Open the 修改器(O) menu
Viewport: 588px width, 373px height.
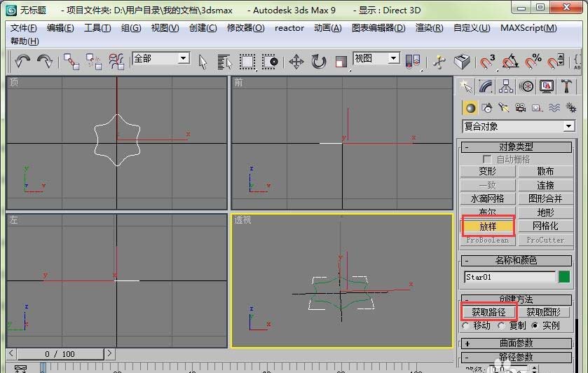pyautogui.click(x=245, y=28)
